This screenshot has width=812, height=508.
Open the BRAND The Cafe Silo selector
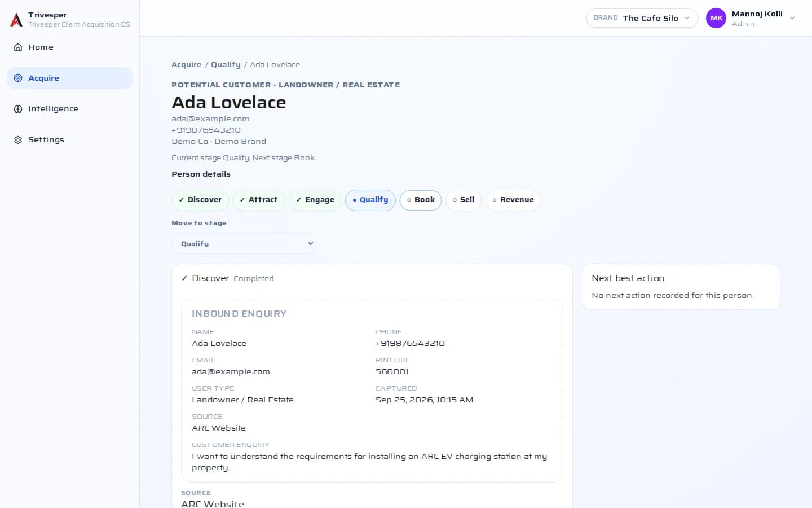642,18
